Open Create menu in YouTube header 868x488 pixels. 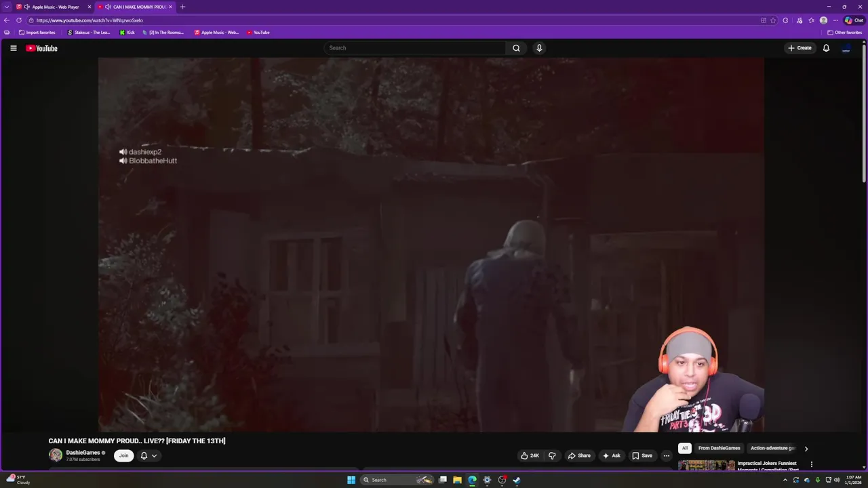point(800,48)
